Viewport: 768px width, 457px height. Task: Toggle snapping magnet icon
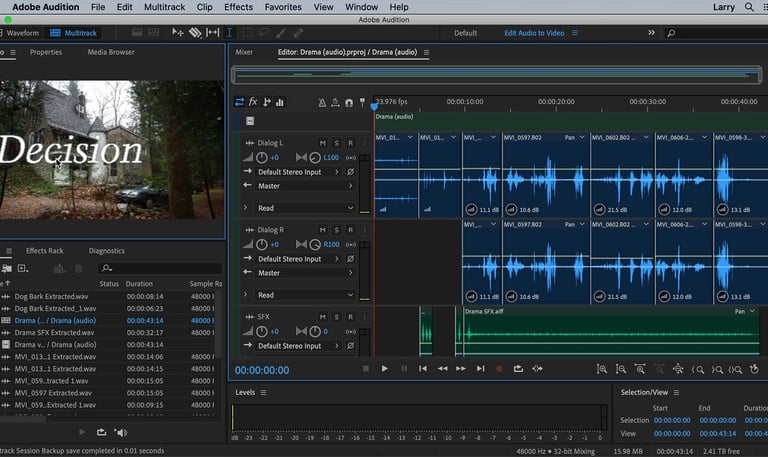coord(349,102)
